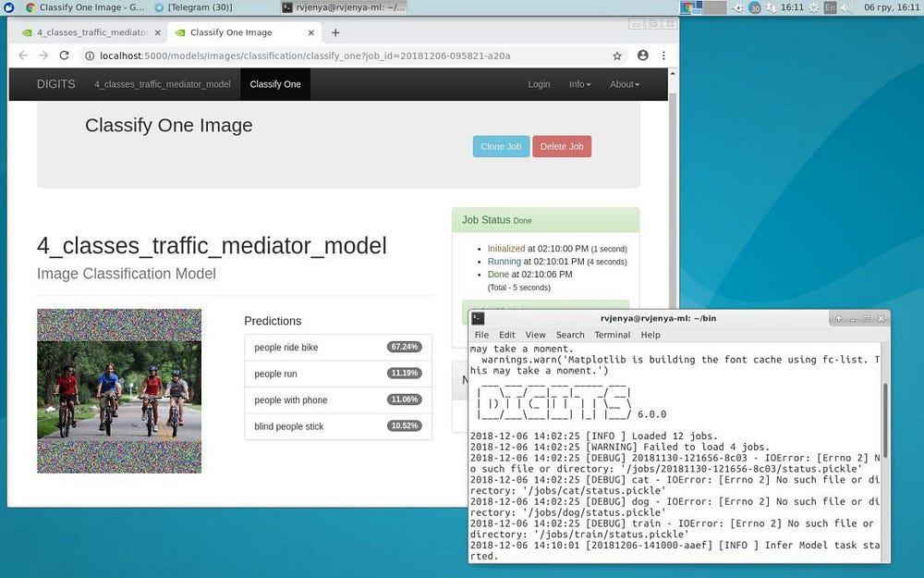Select the people run prediction row
924x578 pixels.
click(338, 374)
